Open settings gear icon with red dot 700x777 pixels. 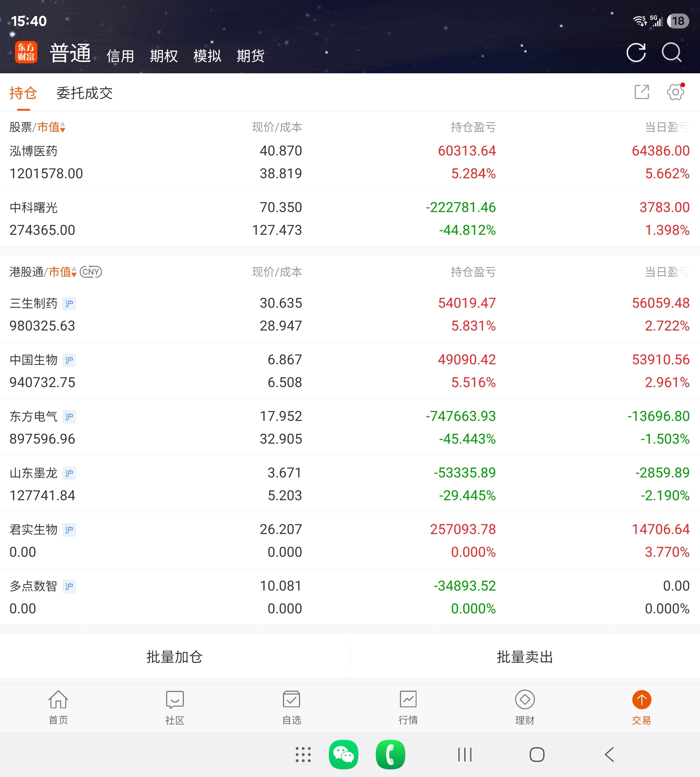pyautogui.click(x=675, y=92)
